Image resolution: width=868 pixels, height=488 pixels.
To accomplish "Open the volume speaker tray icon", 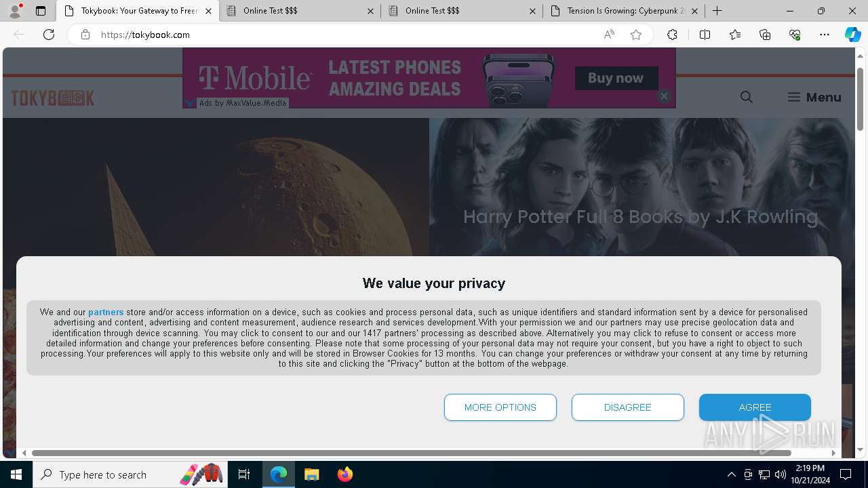I will point(781,474).
